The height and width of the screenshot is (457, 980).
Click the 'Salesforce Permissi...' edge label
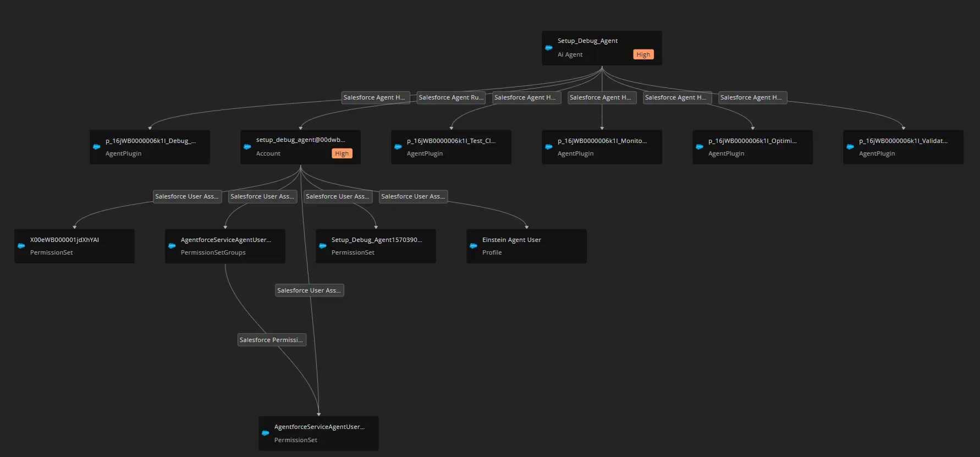(272, 340)
